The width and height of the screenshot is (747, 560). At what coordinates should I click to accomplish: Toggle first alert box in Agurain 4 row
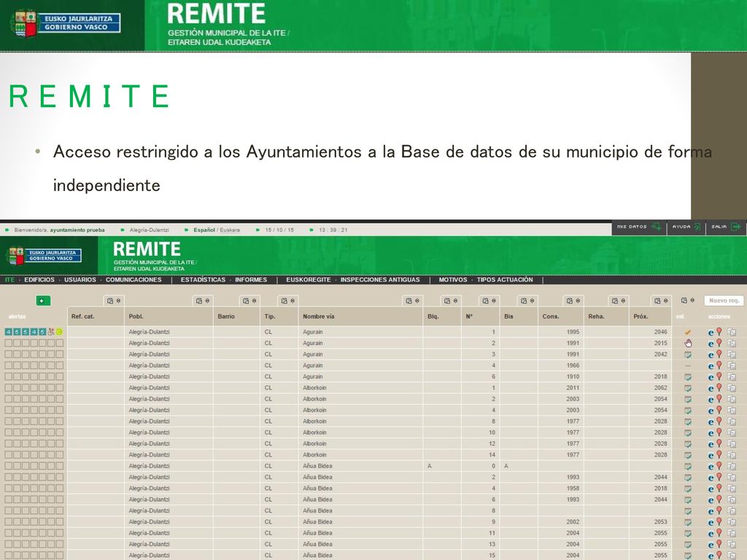point(8,365)
